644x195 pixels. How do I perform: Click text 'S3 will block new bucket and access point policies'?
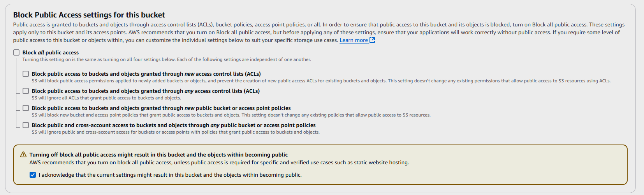[231, 115]
